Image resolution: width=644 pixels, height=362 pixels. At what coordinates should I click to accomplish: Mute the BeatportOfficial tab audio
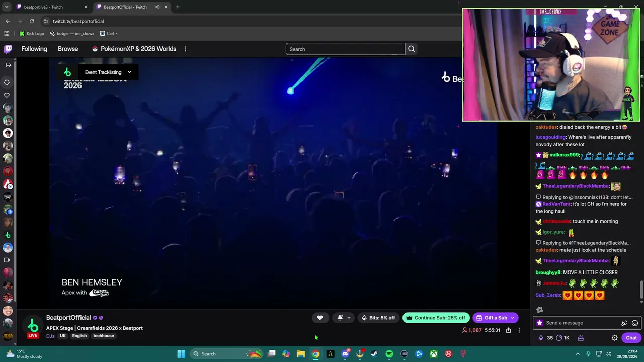point(157,7)
